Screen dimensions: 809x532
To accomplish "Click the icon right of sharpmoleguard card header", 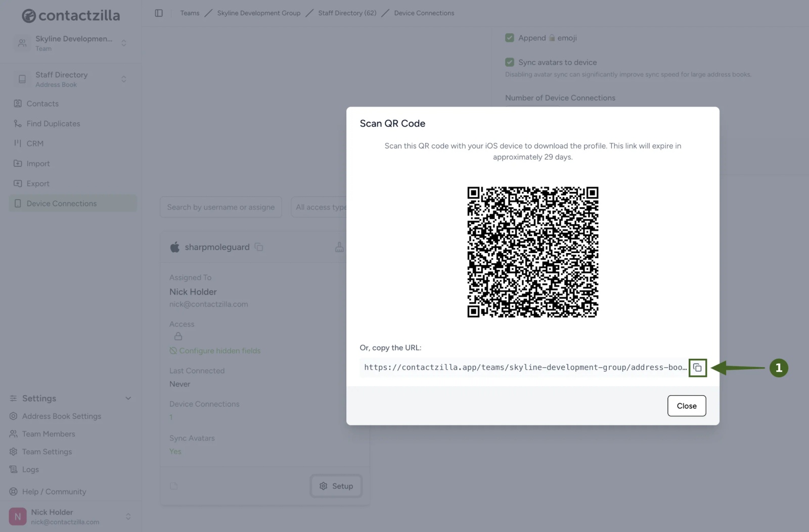I will pyautogui.click(x=339, y=247).
